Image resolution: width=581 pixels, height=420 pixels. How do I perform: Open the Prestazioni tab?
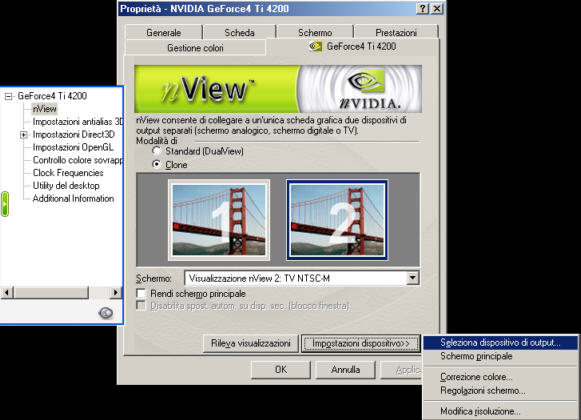396,32
